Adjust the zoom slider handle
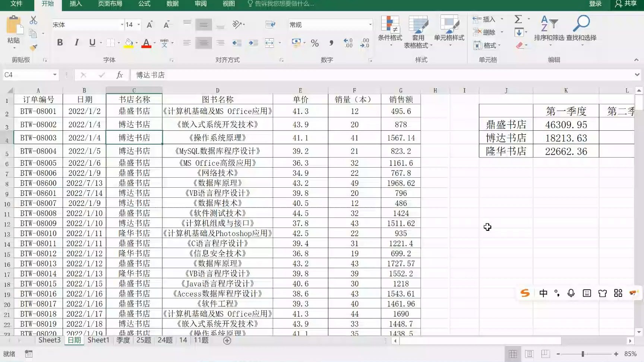 pyautogui.click(x=583, y=354)
